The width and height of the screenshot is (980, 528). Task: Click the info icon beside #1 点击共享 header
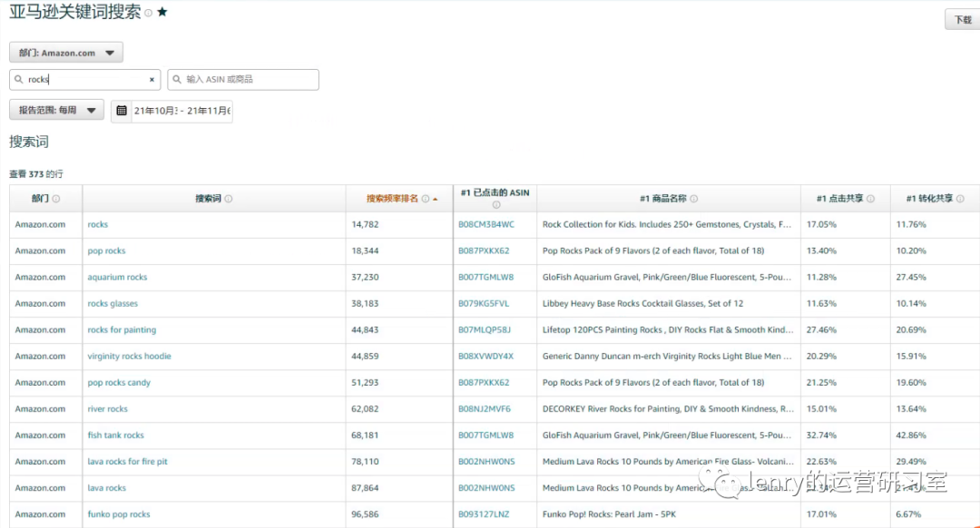(x=870, y=199)
